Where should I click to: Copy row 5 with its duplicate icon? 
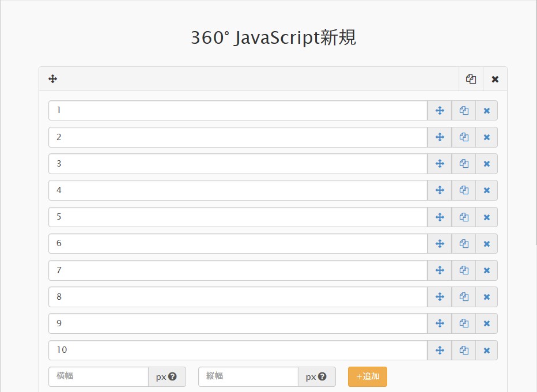pyautogui.click(x=464, y=217)
